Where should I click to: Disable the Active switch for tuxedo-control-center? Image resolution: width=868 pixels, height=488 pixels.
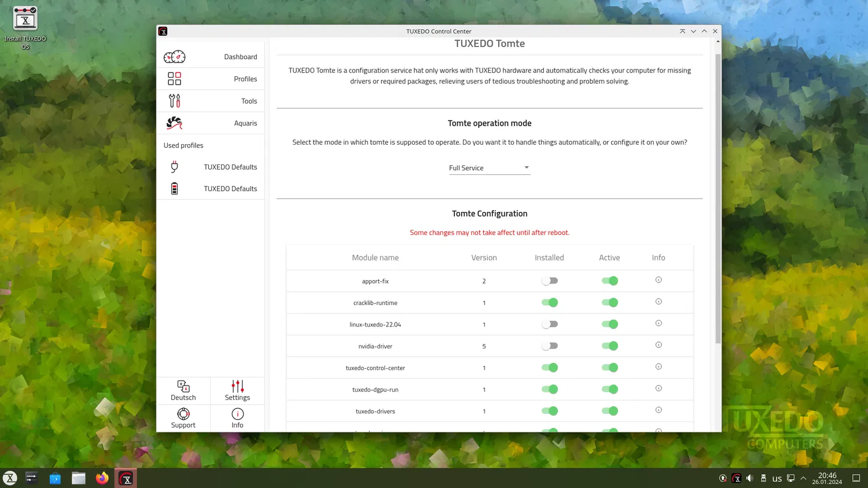pyautogui.click(x=610, y=368)
